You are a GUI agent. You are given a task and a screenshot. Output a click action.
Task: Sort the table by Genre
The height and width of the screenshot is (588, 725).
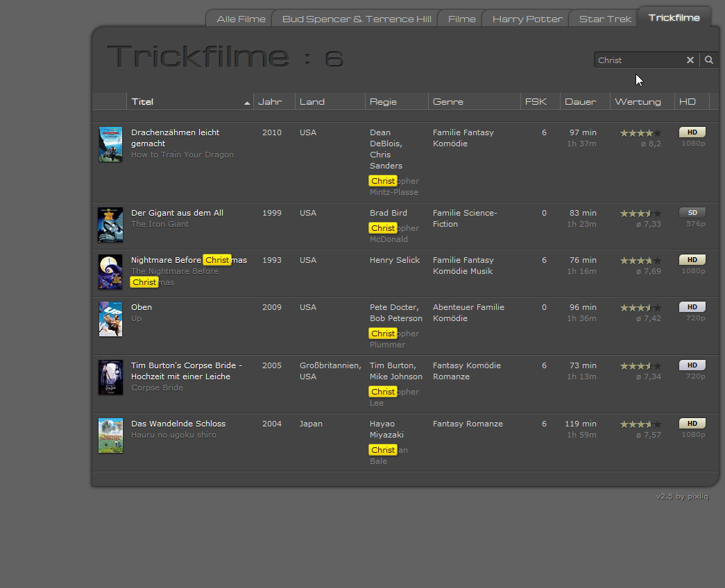coord(475,102)
